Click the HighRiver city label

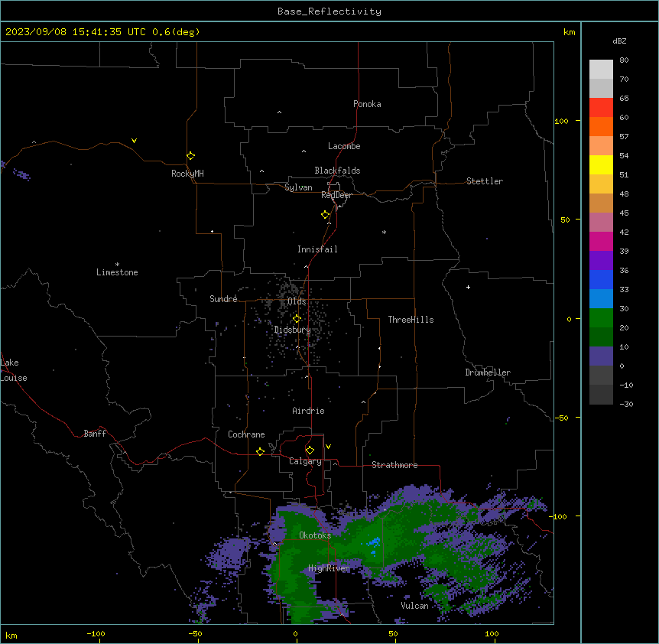[x=329, y=568]
